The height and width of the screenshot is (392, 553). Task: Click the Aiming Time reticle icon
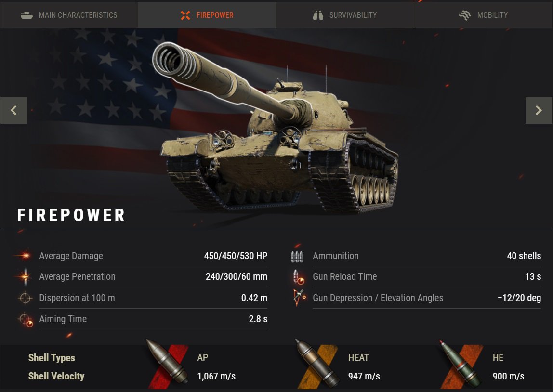click(26, 319)
